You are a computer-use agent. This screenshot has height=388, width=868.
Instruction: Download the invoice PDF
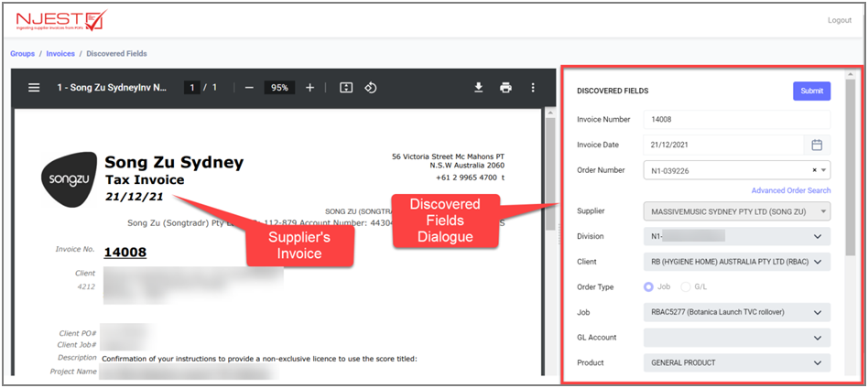[479, 88]
